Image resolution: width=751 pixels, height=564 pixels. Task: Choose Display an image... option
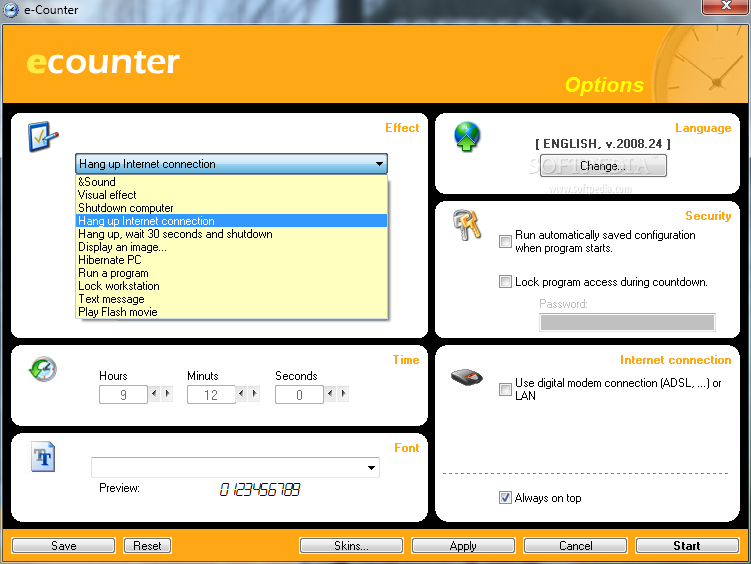click(232, 247)
